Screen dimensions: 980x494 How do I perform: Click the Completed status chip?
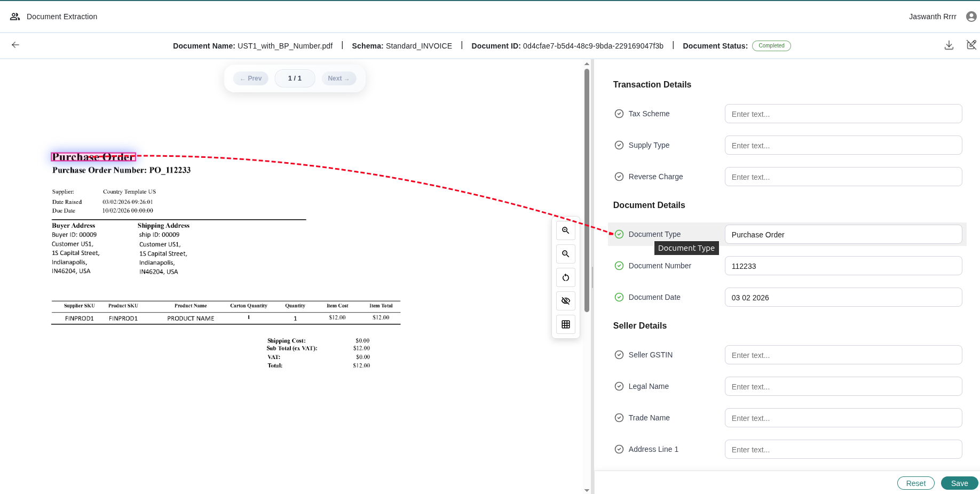pos(771,45)
